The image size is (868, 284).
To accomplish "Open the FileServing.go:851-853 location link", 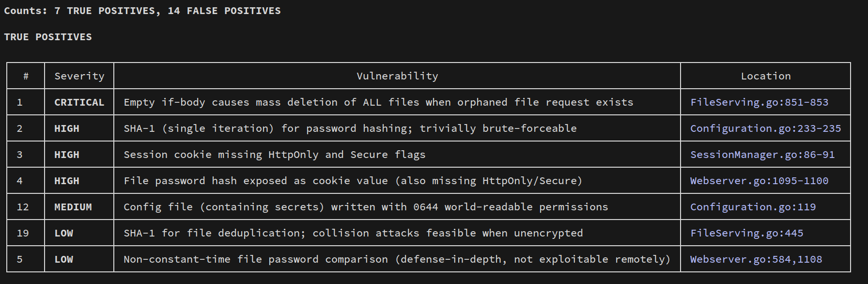I will pos(759,102).
